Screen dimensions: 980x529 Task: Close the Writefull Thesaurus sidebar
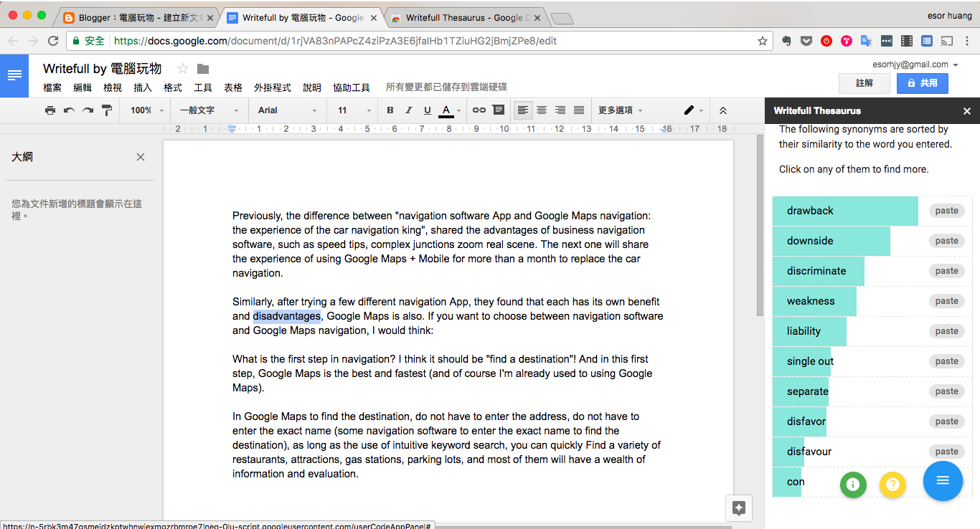[966, 111]
